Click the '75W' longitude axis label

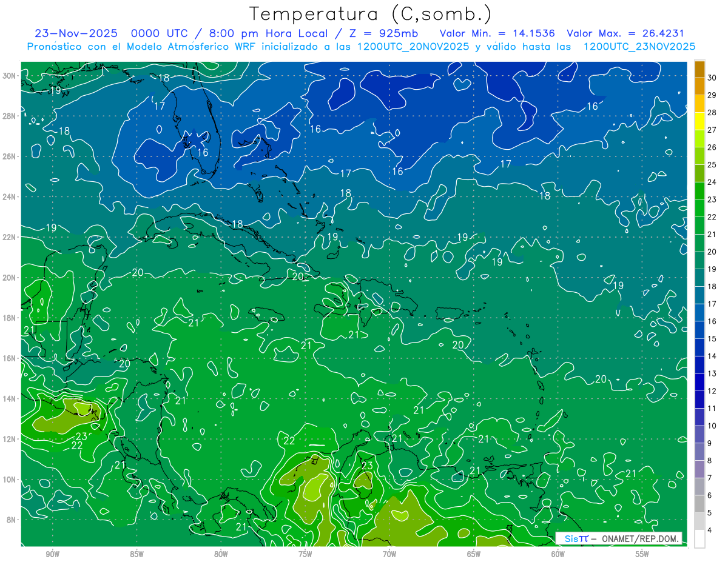coord(305,554)
